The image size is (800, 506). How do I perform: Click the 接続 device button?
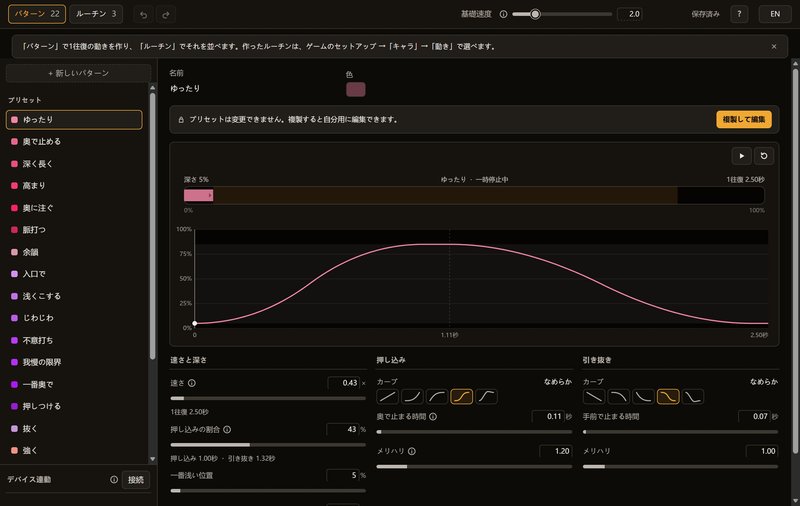[x=136, y=479]
